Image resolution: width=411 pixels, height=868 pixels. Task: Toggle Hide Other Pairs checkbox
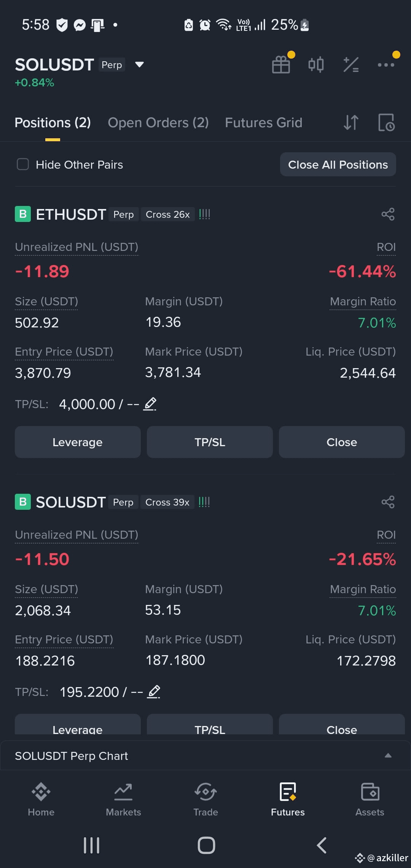23,164
